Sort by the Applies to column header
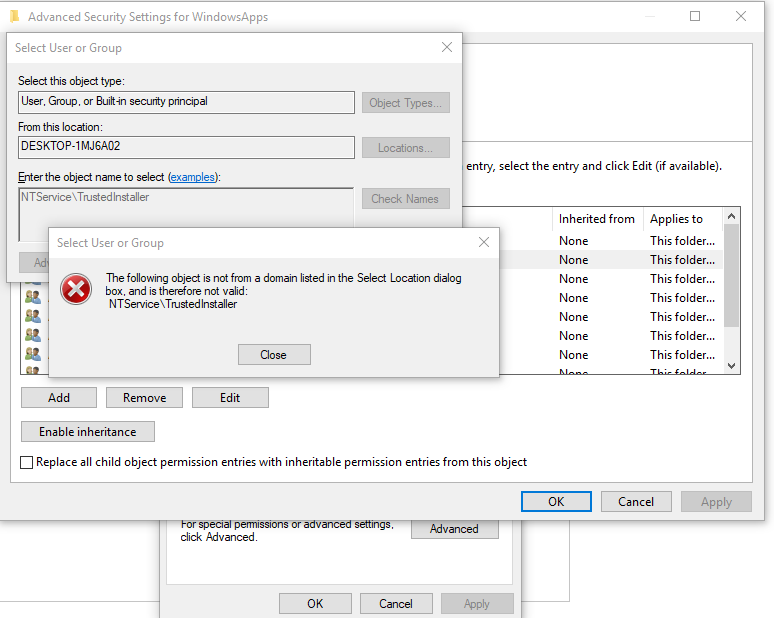Viewport: 774px width, 618px height. [683, 219]
